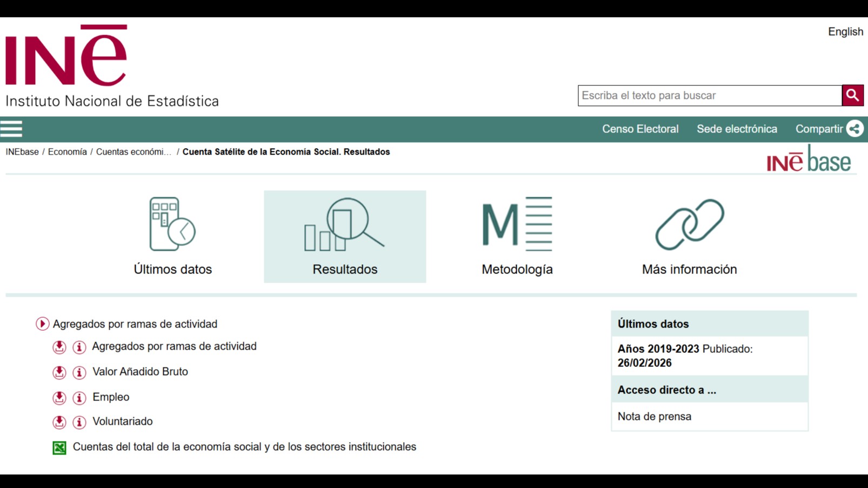Open the Últimos datos tab
This screenshot has height=488, width=868.
pyautogui.click(x=172, y=237)
